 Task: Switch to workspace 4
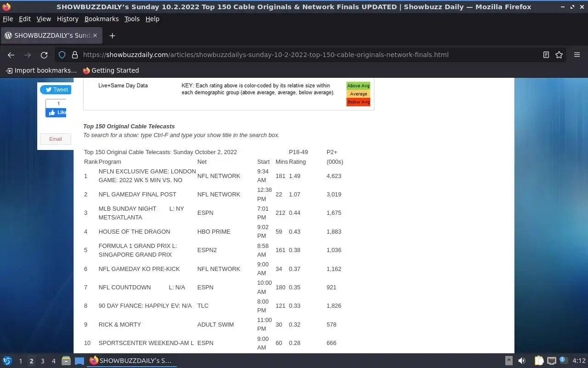(x=53, y=361)
